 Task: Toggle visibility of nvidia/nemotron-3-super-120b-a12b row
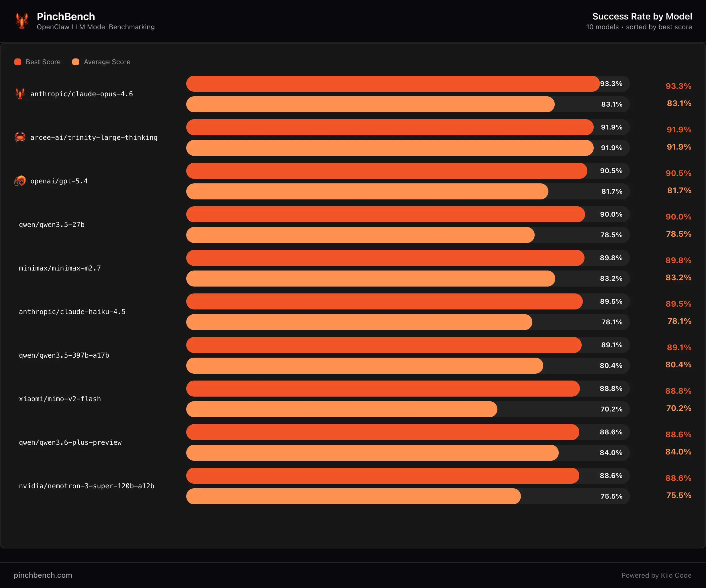pyautogui.click(x=87, y=486)
